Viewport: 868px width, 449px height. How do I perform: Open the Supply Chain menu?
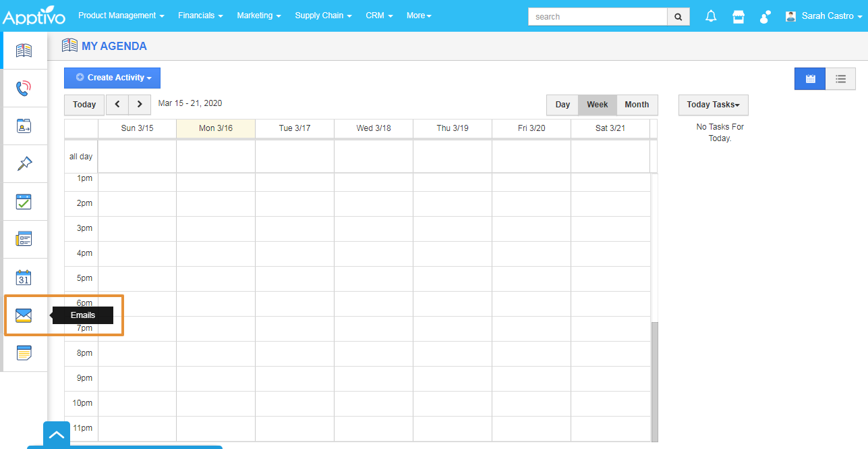[x=323, y=16]
